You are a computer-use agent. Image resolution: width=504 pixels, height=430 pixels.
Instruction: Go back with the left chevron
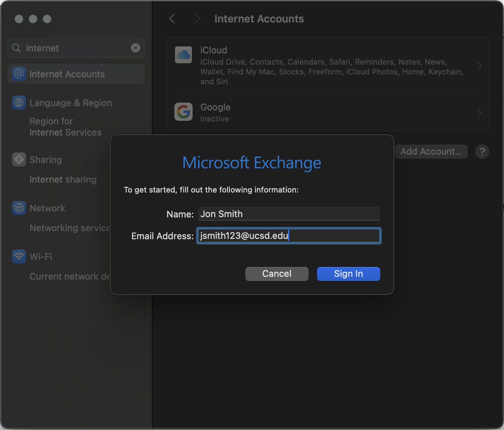point(172,19)
